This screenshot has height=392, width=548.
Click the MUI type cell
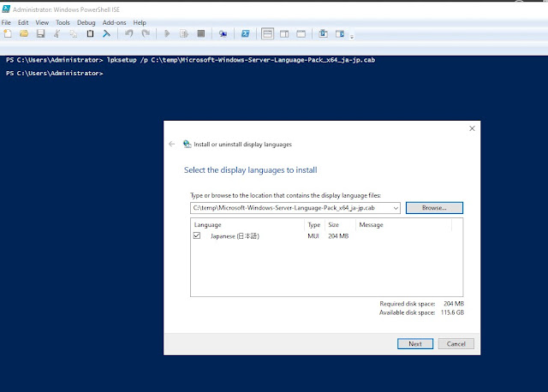(313, 236)
